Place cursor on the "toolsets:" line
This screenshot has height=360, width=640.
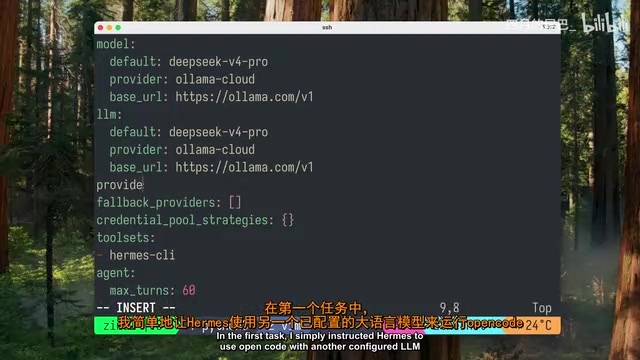126,238
